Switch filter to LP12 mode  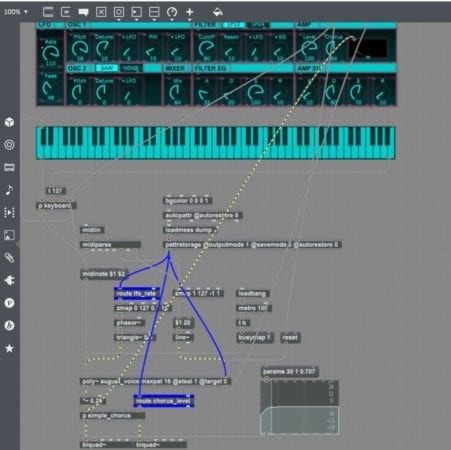(x=234, y=25)
